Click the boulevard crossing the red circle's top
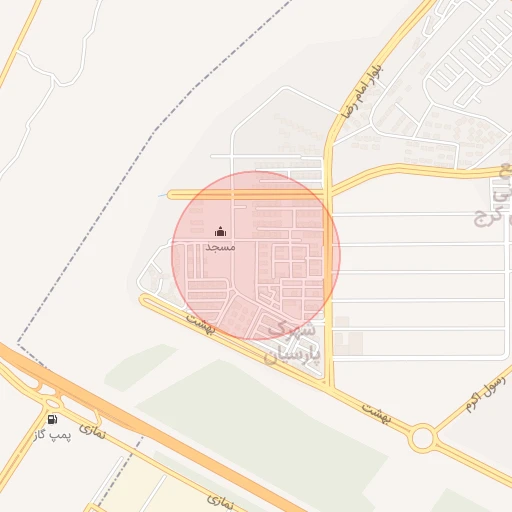This screenshot has height=512, width=512. pos(247,195)
